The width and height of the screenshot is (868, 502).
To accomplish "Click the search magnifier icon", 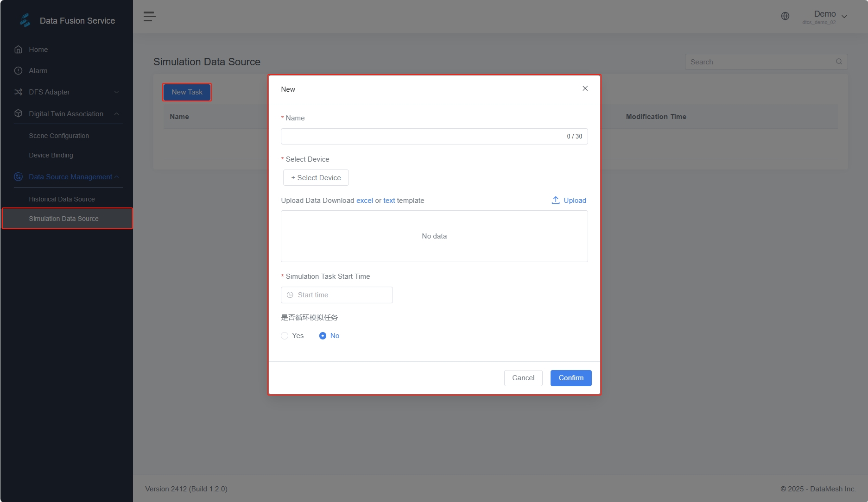I will (x=839, y=62).
